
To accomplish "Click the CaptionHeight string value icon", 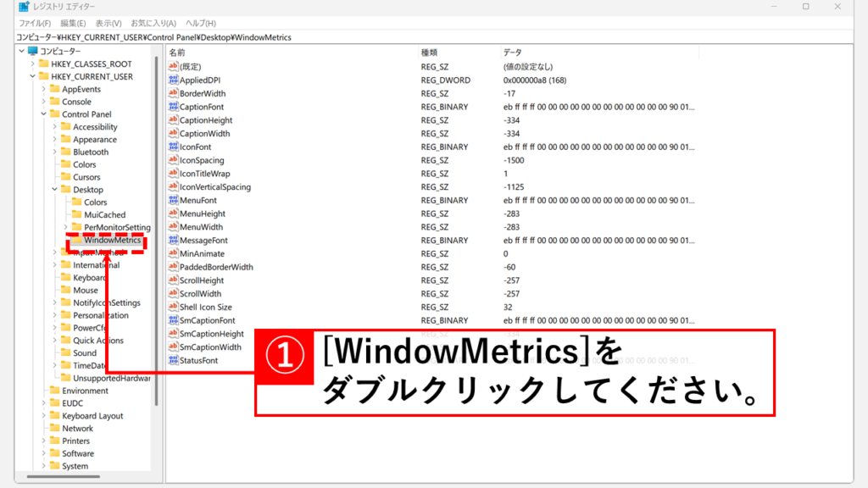I will click(173, 120).
